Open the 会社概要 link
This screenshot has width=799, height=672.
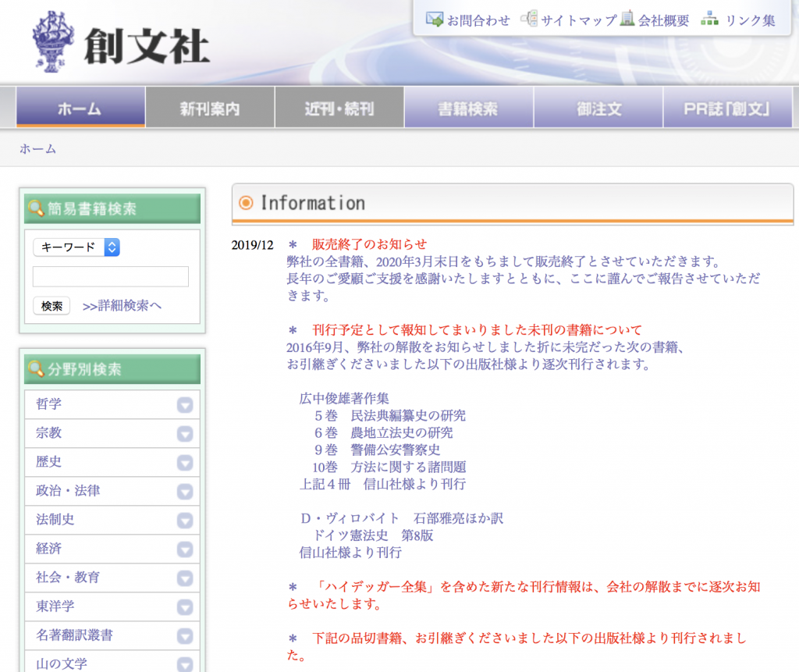[663, 20]
